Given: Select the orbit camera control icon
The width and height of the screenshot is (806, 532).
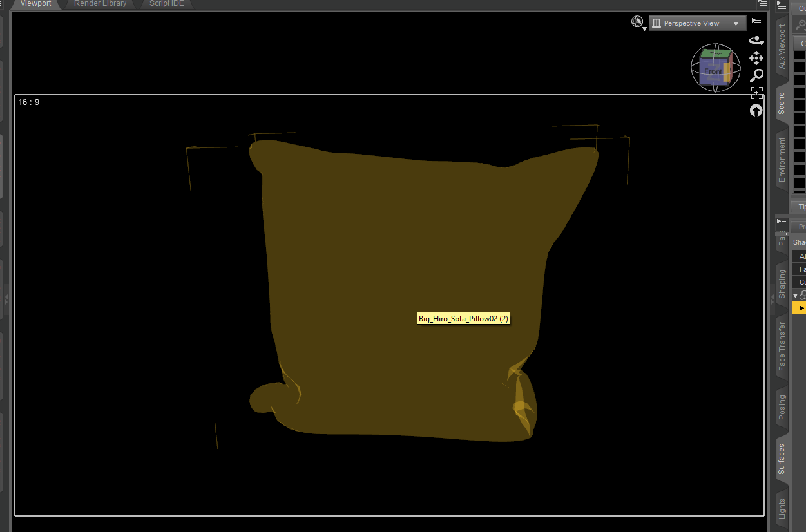Looking at the screenshot, I should pos(756,41).
